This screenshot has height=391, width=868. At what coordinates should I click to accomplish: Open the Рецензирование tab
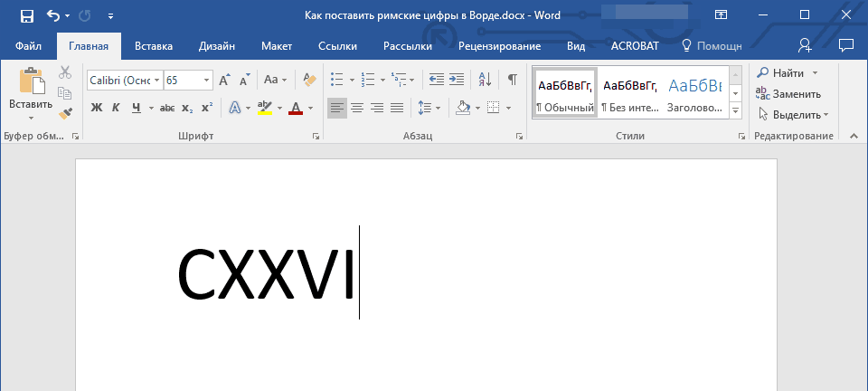[x=499, y=45]
